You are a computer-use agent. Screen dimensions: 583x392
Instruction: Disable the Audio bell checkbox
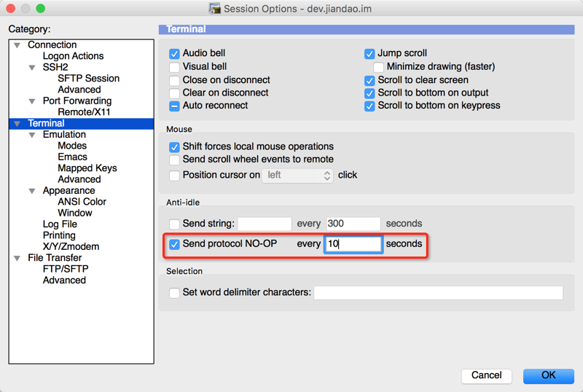tap(174, 54)
